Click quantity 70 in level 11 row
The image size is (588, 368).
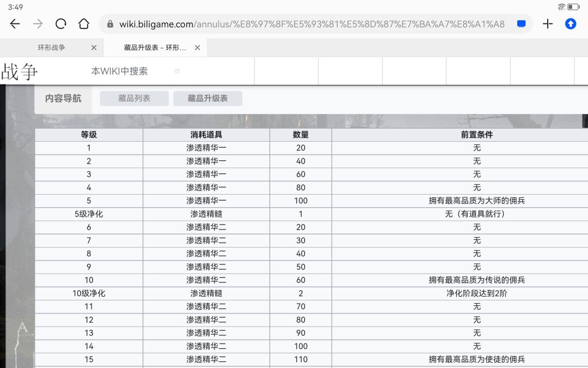(301, 306)
